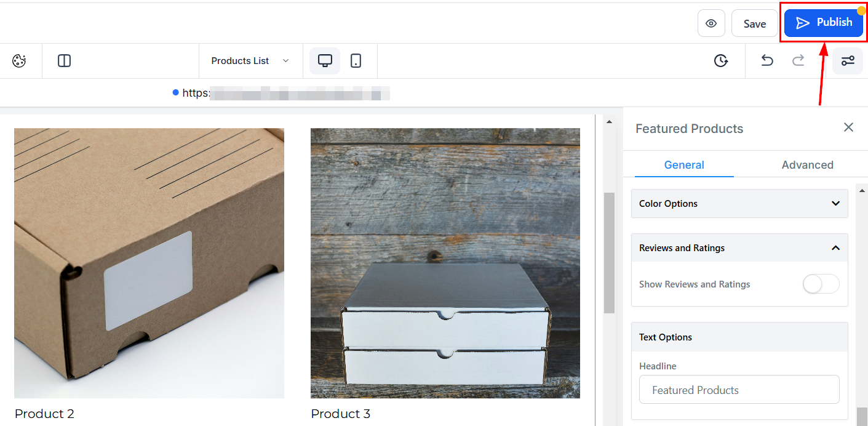868x426 pixels.
Task: Click the Headline input field
Action: pos(739,390)
